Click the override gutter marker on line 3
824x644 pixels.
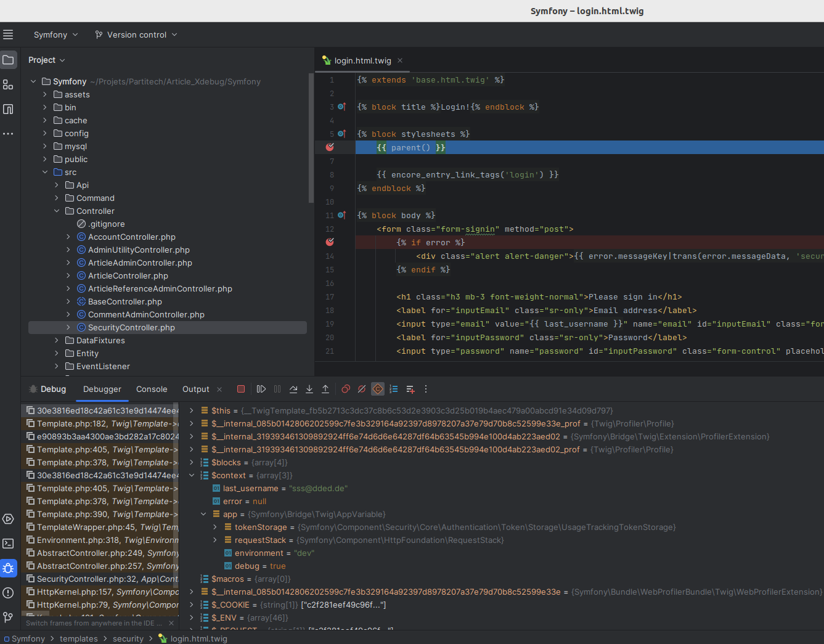coord(342,107)
